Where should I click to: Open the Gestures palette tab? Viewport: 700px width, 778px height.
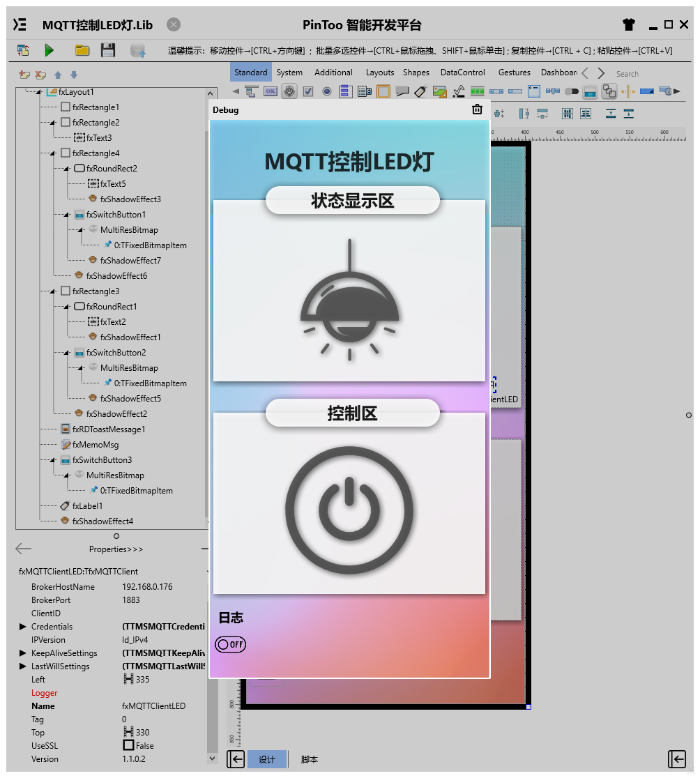point(514,73)
